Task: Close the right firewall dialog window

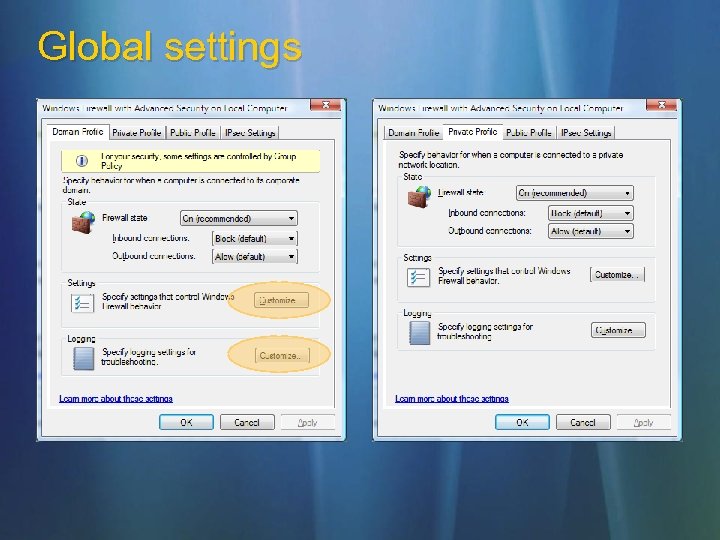Action: pyautogui.click(x=661, y=105)
